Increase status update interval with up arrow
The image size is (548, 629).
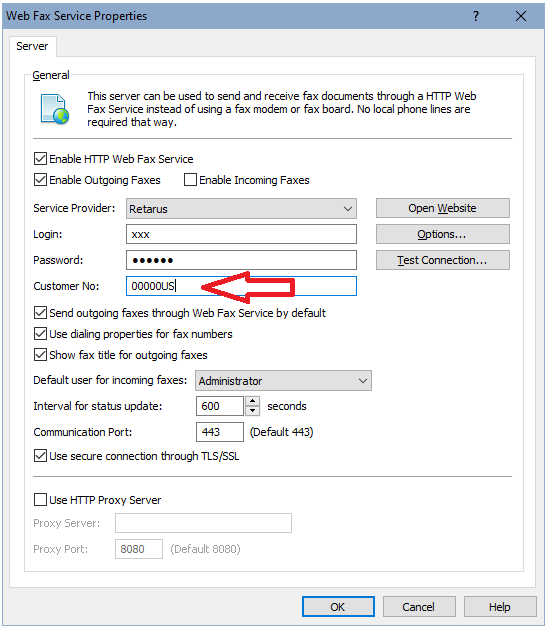coord(252,401)
